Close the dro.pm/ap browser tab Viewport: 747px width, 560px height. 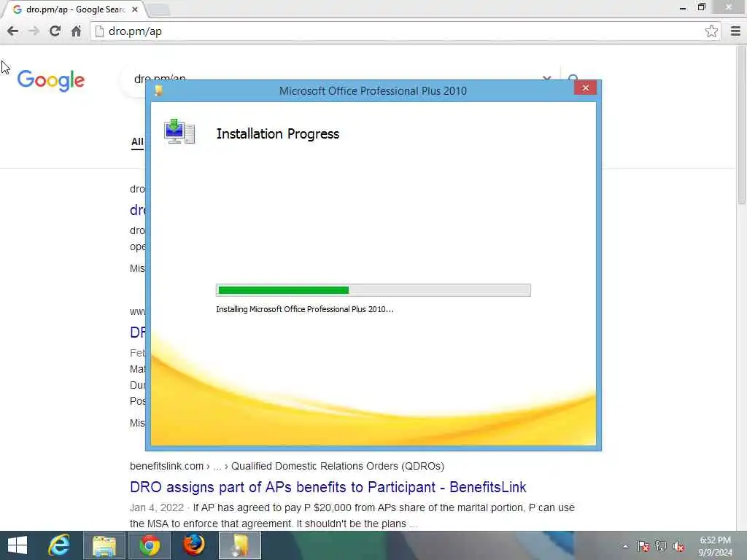[135, 9]
